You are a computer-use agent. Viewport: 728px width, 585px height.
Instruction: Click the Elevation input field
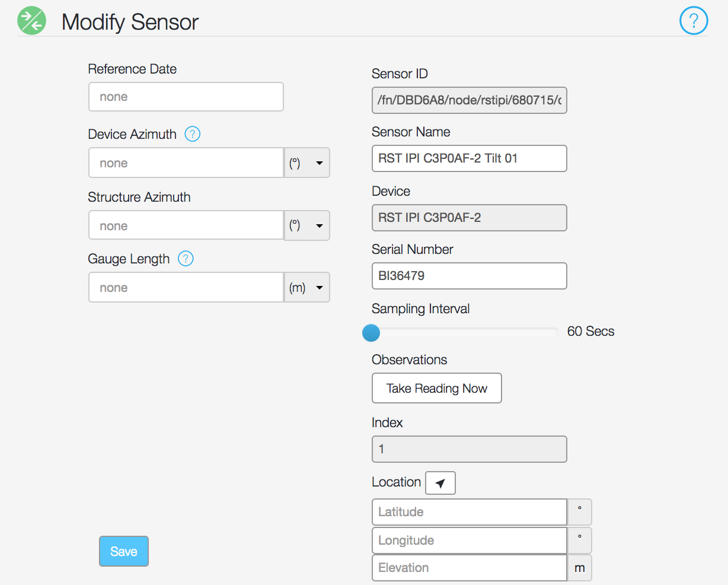(470, 568)
